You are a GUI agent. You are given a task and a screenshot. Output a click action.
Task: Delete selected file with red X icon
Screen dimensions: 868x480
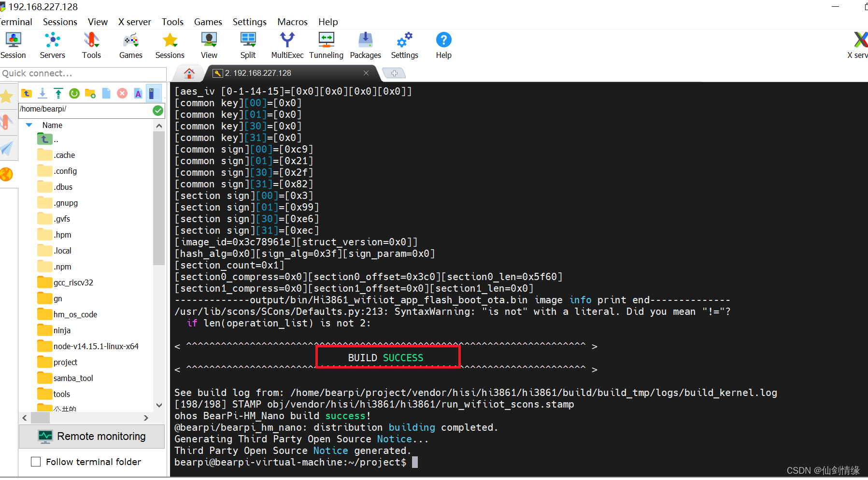click(x=122, y=93)
